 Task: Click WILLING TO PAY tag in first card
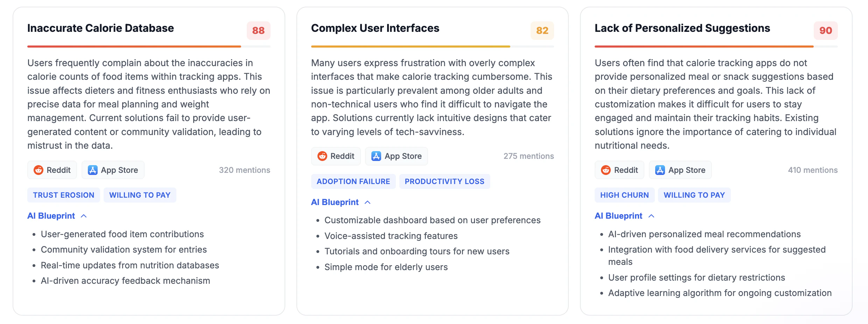click(140, 195)
